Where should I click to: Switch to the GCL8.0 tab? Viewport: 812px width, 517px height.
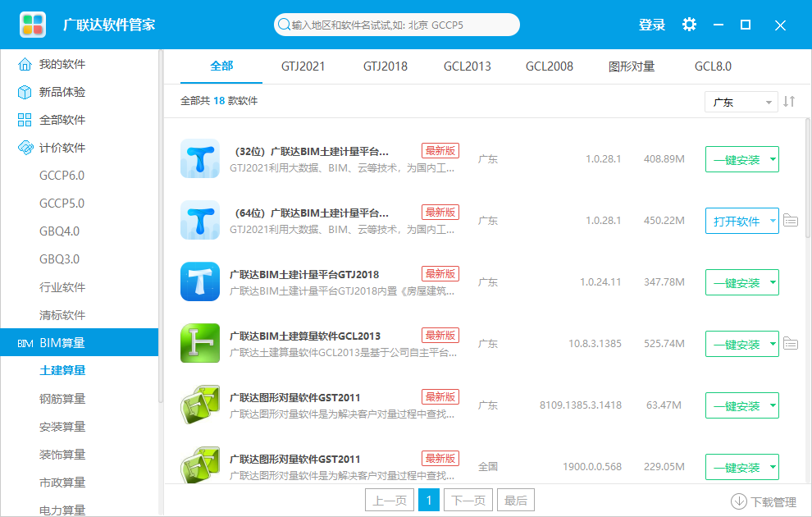713,66
